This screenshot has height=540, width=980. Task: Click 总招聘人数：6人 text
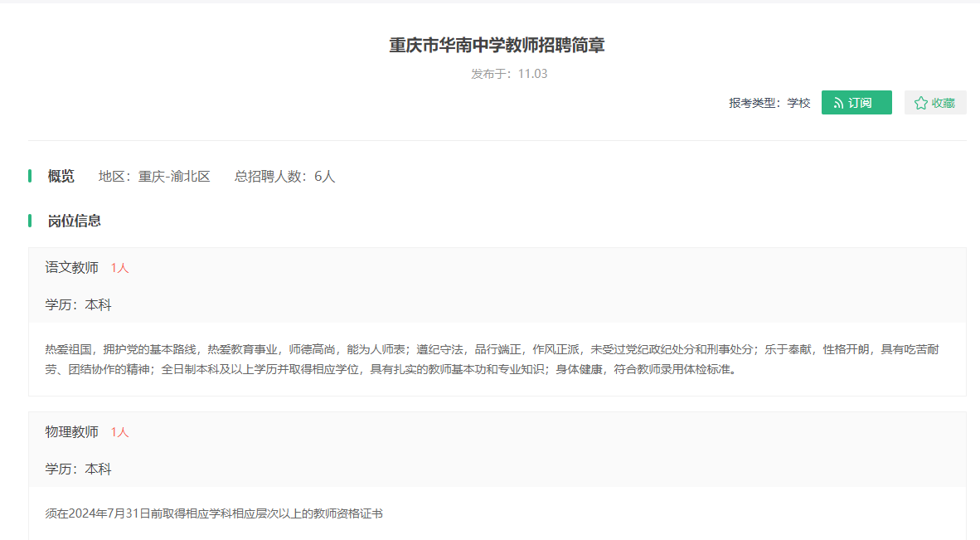coord(285,176)
